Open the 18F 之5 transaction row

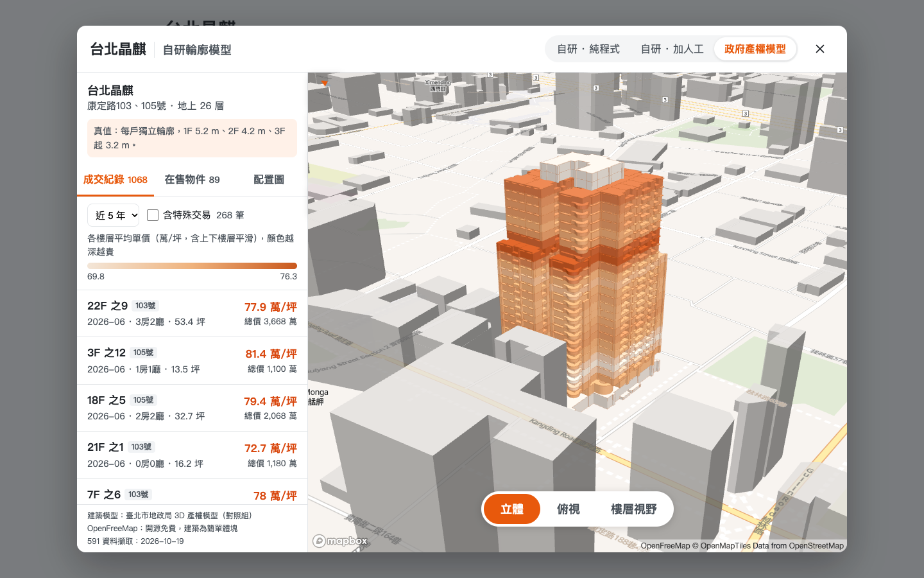(x=192, y=408)
